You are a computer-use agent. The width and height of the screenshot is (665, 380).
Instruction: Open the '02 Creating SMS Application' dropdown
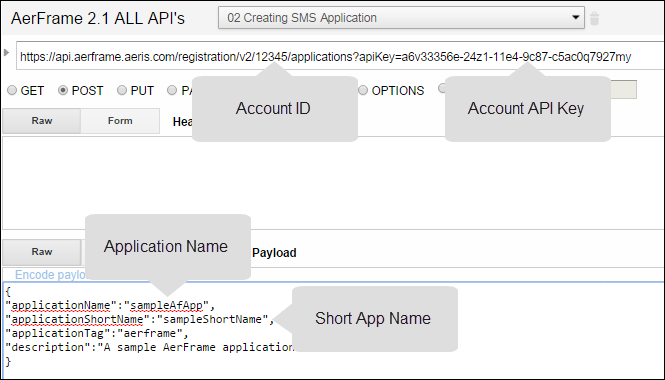pyautogui.click(x=401, y=18)
